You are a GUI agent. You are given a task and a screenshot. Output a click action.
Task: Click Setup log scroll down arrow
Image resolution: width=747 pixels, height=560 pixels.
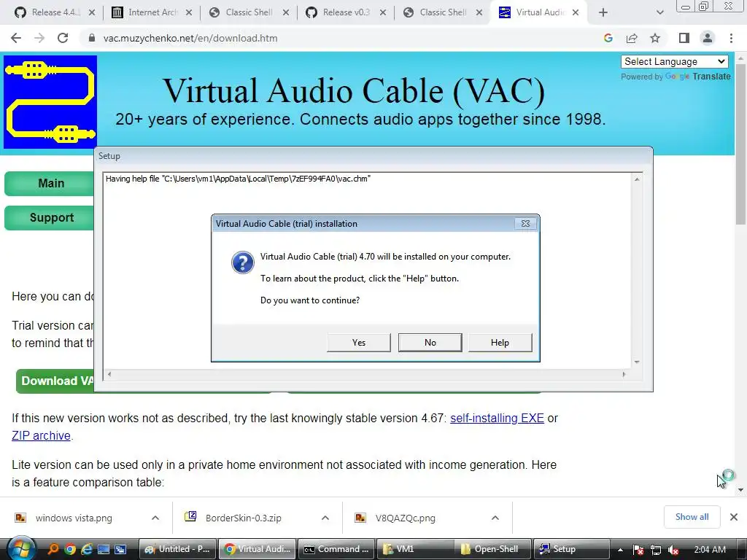[x=637, y=362]
